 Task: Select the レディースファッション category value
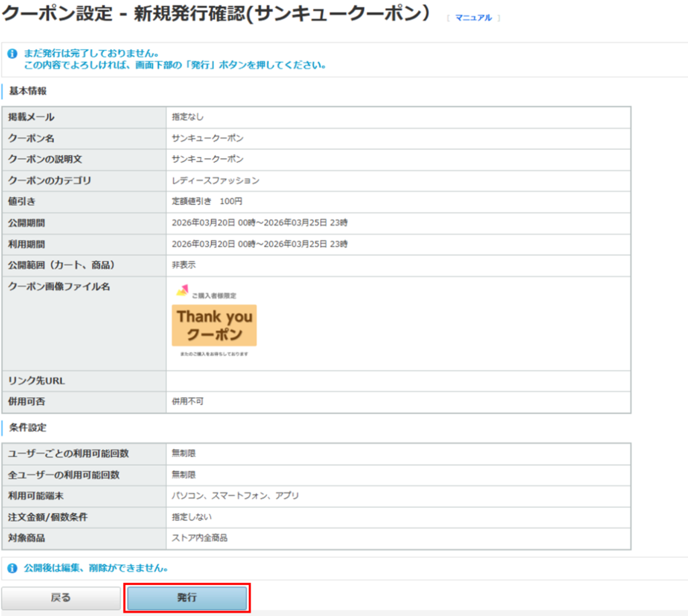tap(216, 181)
